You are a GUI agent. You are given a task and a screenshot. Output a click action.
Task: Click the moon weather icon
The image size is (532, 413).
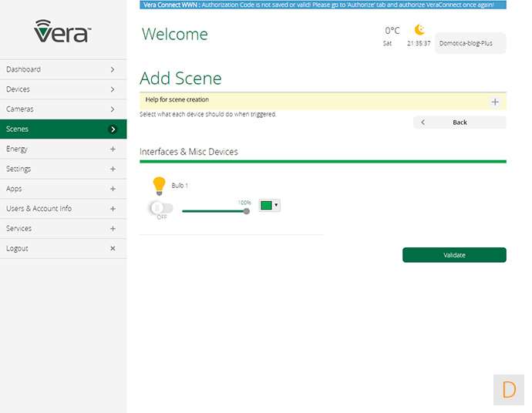tap(419, 30)
